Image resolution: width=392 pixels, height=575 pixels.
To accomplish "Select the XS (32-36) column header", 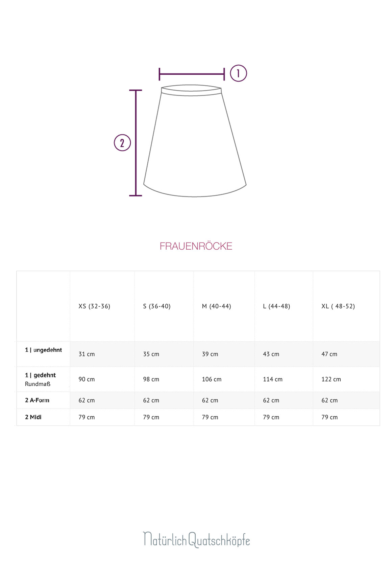I will [94, 306].
